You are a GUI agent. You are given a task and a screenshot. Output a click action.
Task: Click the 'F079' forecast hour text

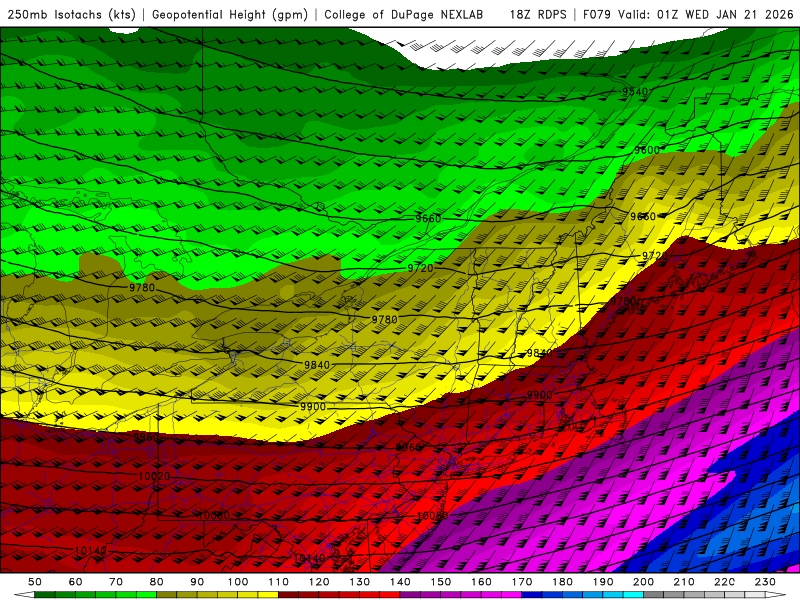click(596, 15)
